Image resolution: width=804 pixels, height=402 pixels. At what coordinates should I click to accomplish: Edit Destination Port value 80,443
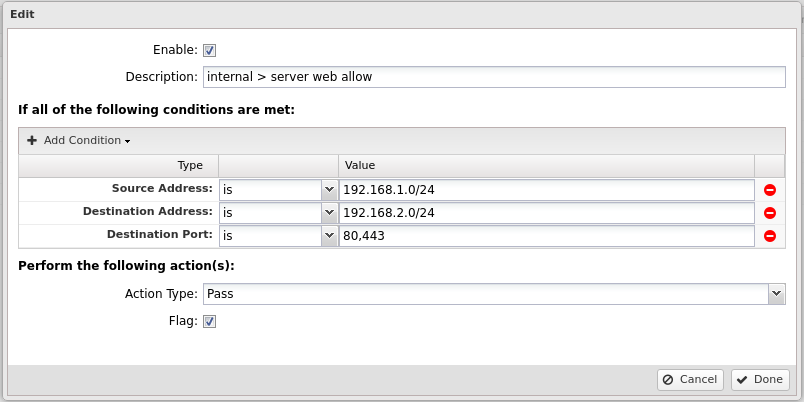547,236
